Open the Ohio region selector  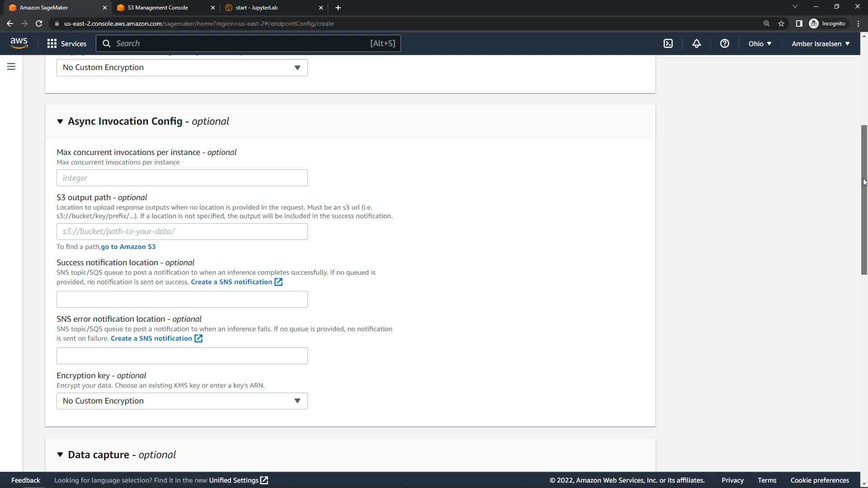759,43
